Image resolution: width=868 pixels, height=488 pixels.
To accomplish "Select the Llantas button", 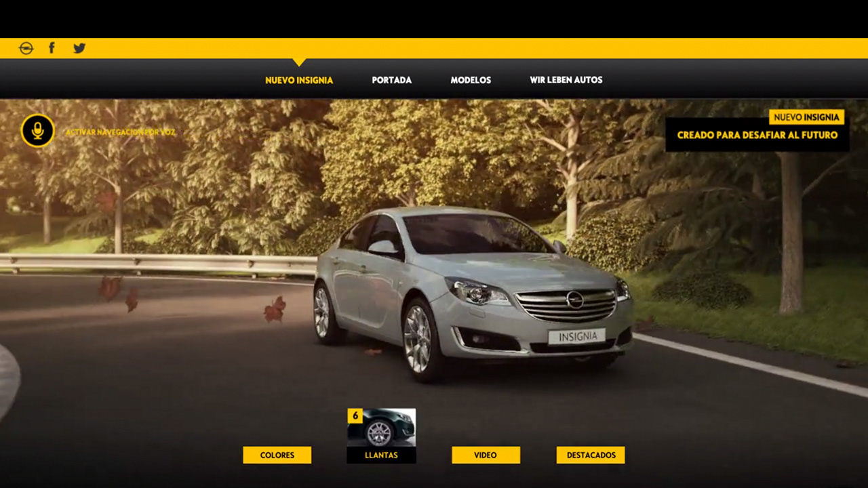I will pos(381,455).
